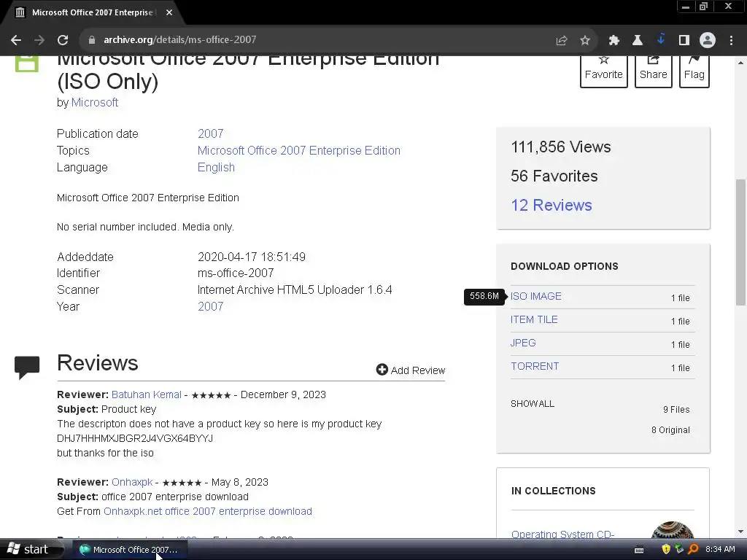The height and width of the screenshot is (560, 747).
Task: Select the Microsoft Office 2007 Enterprise browser tab
Action: pyautogui.click(x=93, y=12)
